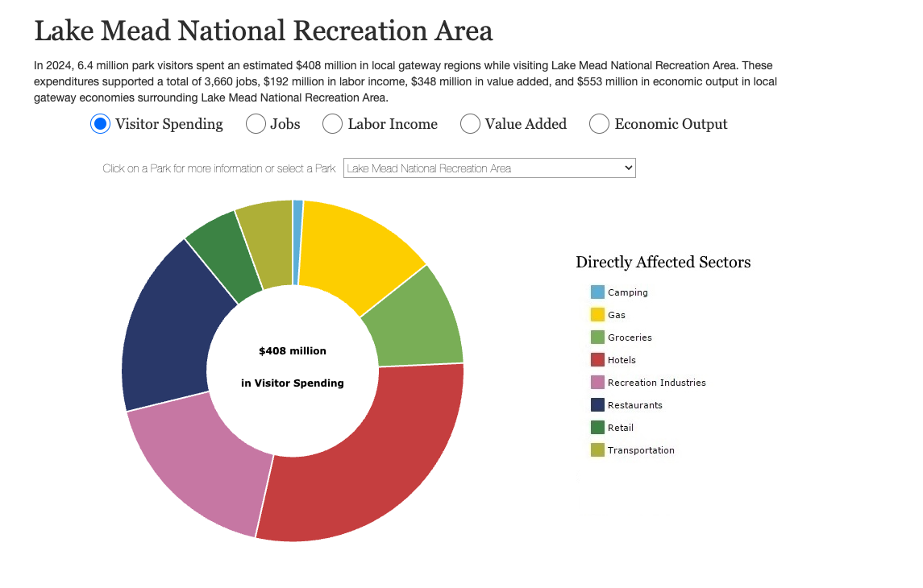Click the Recreation Industries legend swatch
This screenshot has width=923, height=588.
click(597, 382)
